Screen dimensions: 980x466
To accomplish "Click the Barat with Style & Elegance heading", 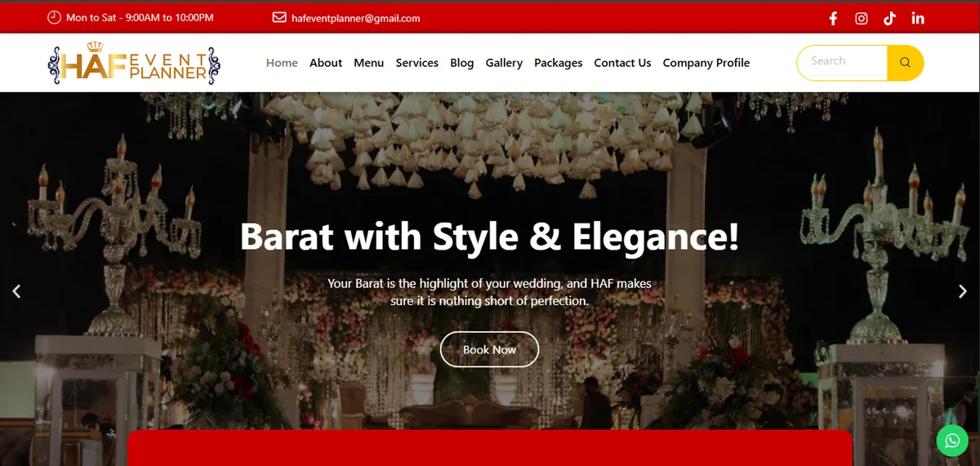I will coord(489,237).
